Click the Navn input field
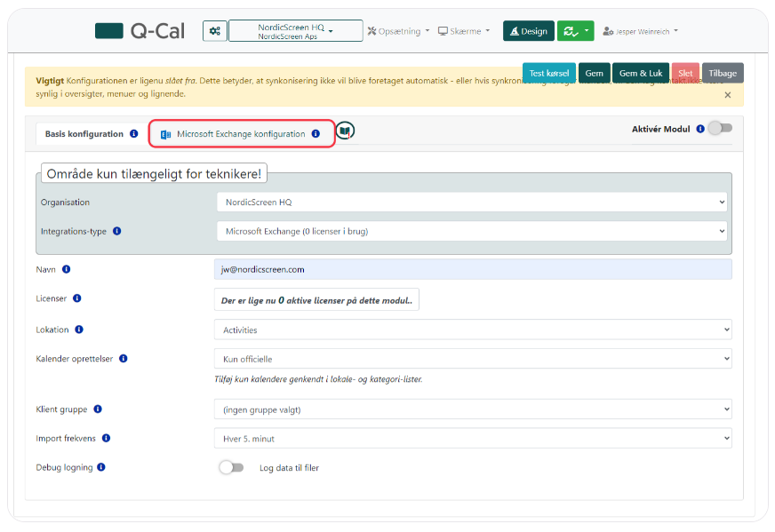 point(473,270)
